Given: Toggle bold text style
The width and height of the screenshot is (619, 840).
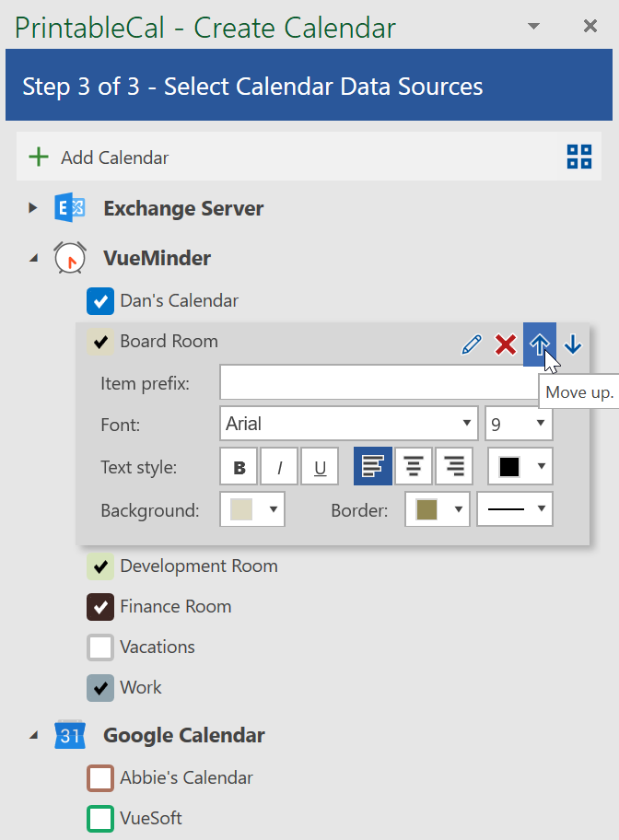Looking at the screenshot, I should [x=239, y=467].
